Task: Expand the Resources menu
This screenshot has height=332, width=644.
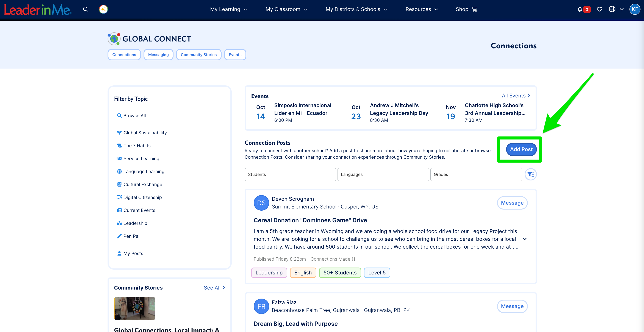Action: pyautogui.click(x=422, y=9)
